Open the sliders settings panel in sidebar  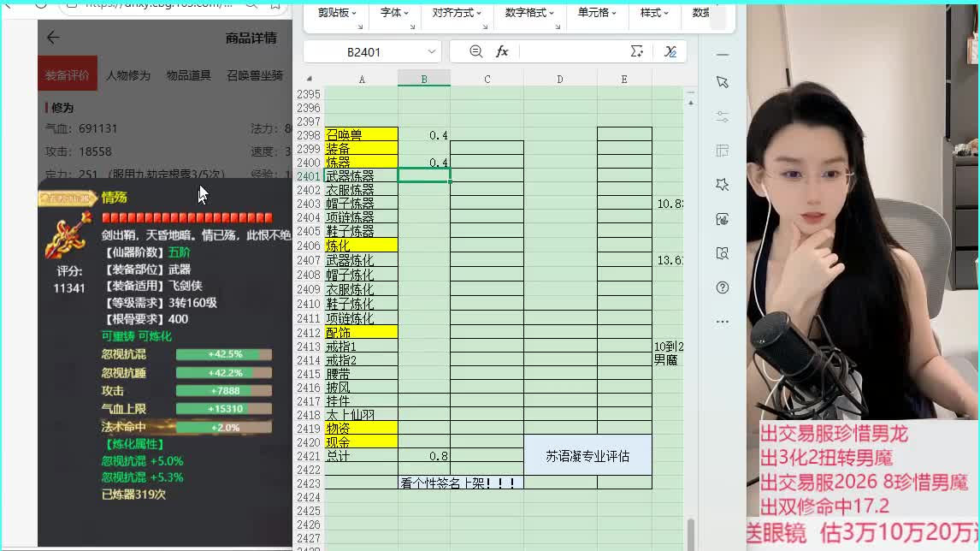(723, 117)
